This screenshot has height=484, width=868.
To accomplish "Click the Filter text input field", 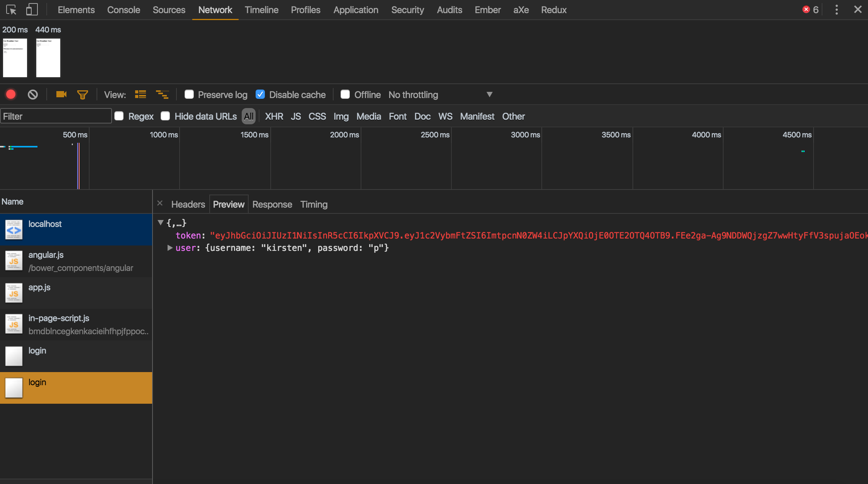I will (x=56, y=116).
